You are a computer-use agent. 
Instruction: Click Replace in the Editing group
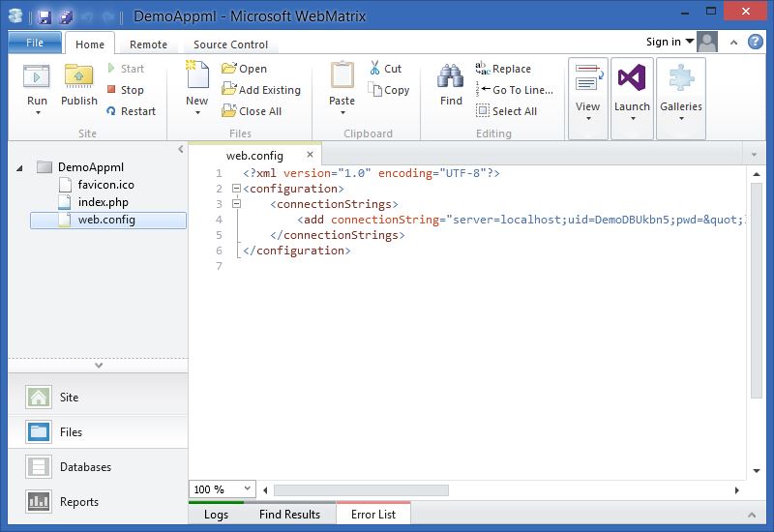click(x=503, y=69)
